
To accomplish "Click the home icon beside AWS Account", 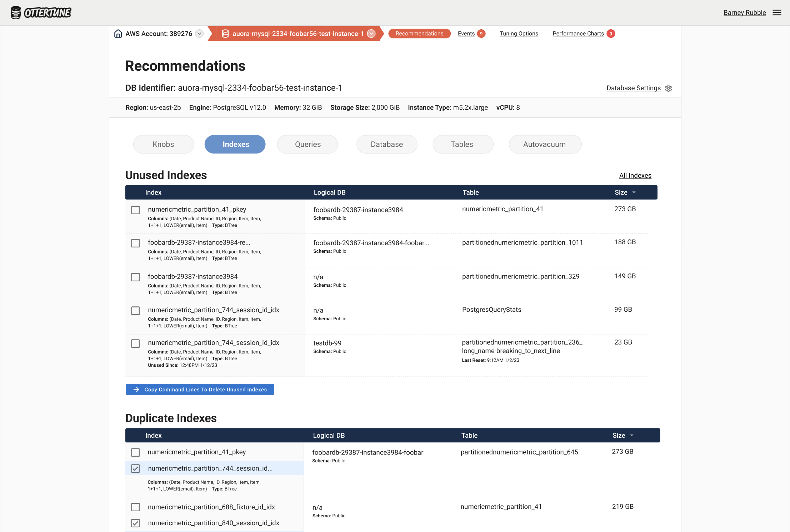I will pyautogui.click(x=118, y=34).
